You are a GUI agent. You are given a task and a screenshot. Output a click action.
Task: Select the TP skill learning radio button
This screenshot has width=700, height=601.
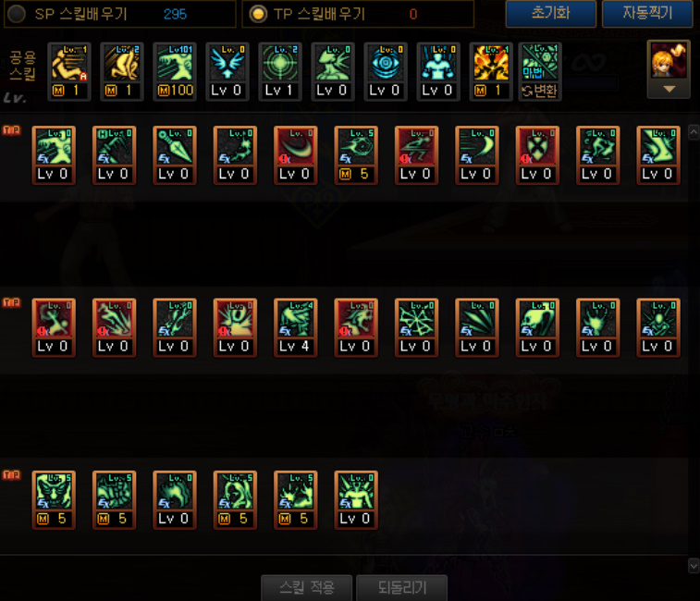(x=258, y=14)
